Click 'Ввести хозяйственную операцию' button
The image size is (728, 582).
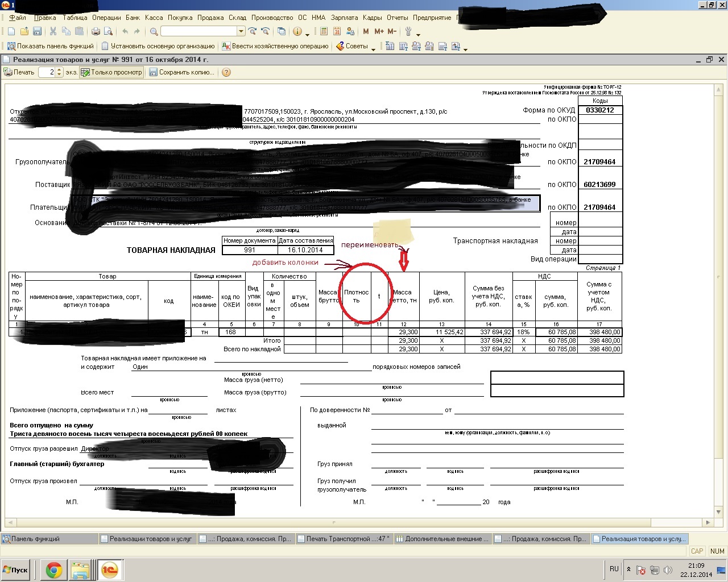click(275, 46)
